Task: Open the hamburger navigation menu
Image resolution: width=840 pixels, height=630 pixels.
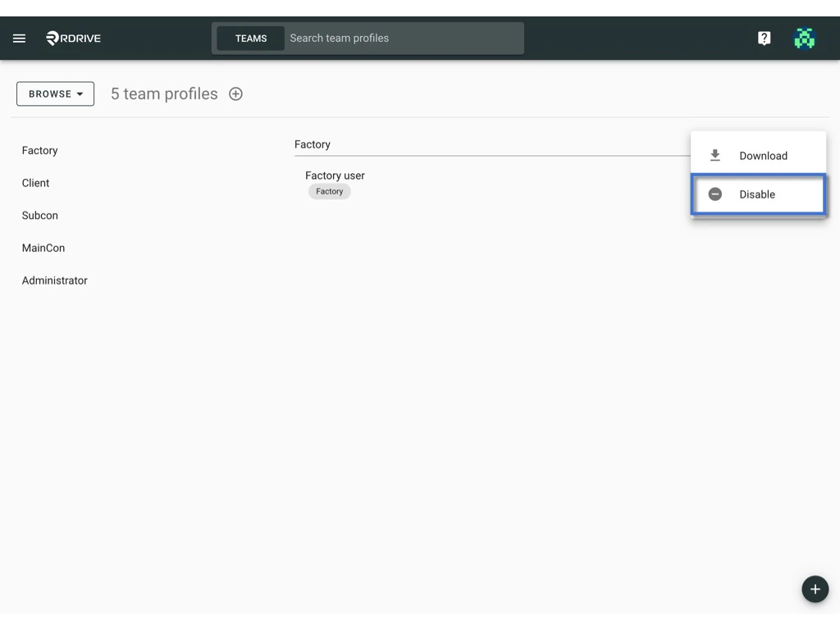Action: pos(19,38)
